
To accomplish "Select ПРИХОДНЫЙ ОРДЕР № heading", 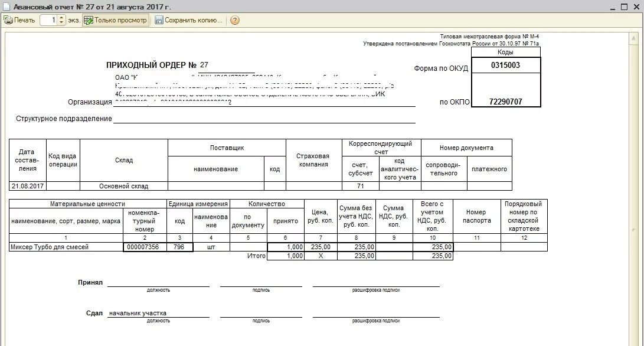I will pos(152,65).
